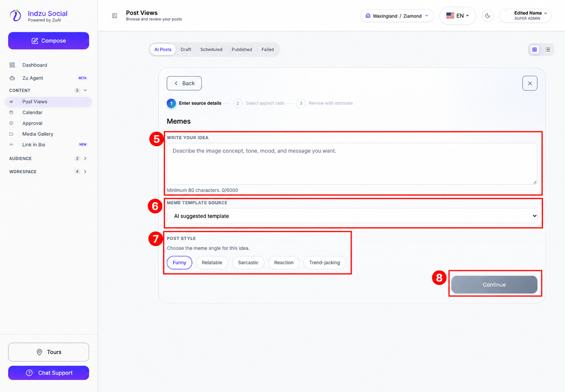Switch to the Failed tab
The height and width of the screenshot is (392, 565).
(x=268, y=50)
